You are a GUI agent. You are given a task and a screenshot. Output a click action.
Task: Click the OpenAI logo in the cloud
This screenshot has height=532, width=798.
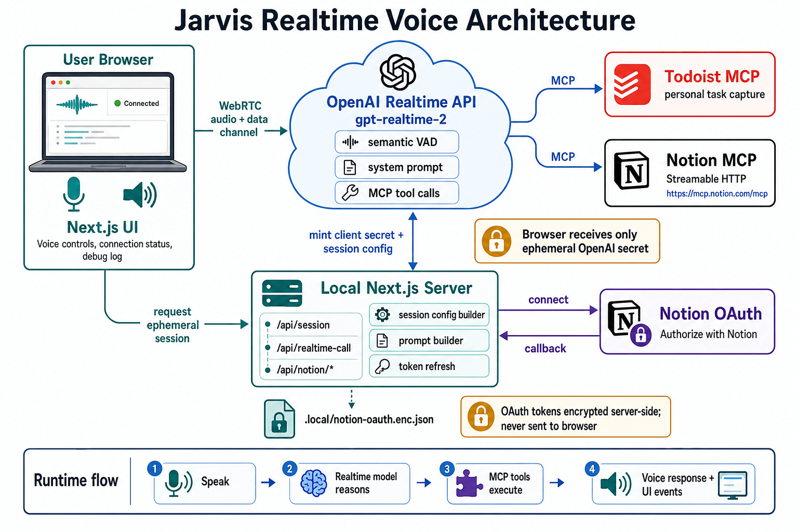[x=398, y=72]
